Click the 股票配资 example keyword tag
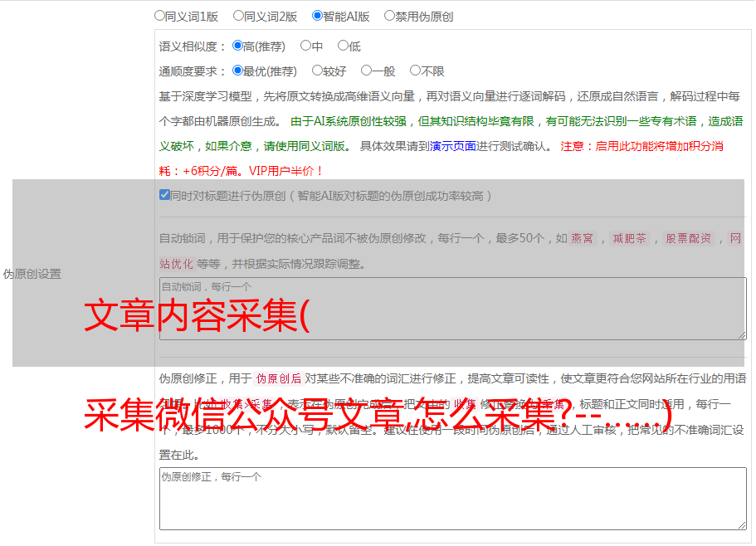The image size is (756, 546). [688, 238]
